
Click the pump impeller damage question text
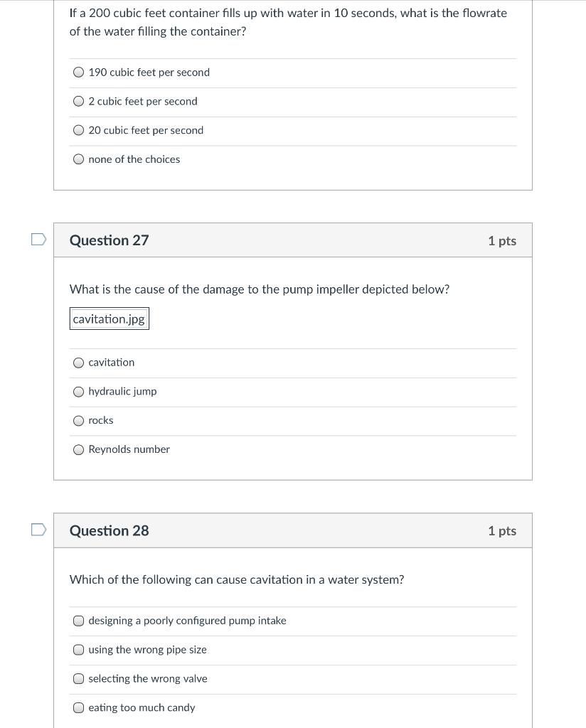pyautogui.click(x=260, y=289)
